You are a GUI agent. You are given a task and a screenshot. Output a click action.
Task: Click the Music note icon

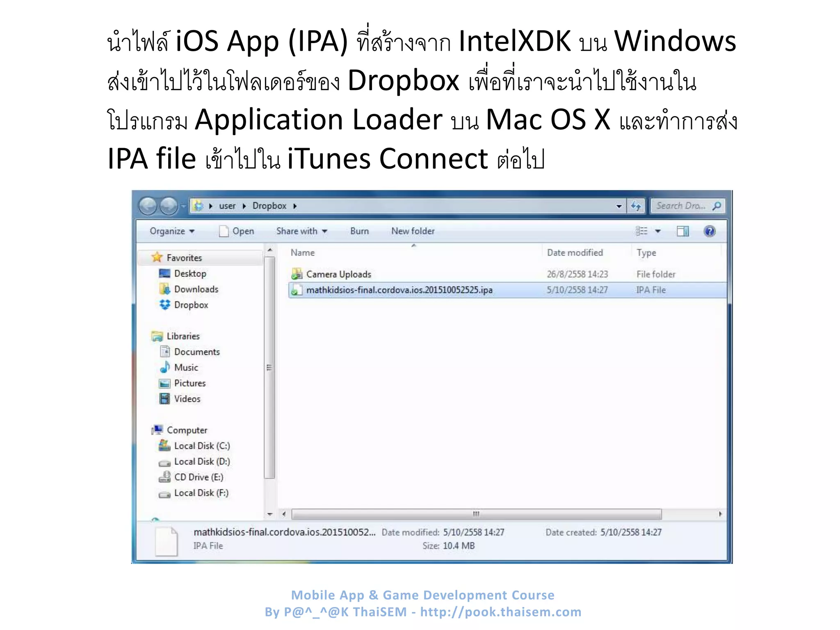pos(164,367)
